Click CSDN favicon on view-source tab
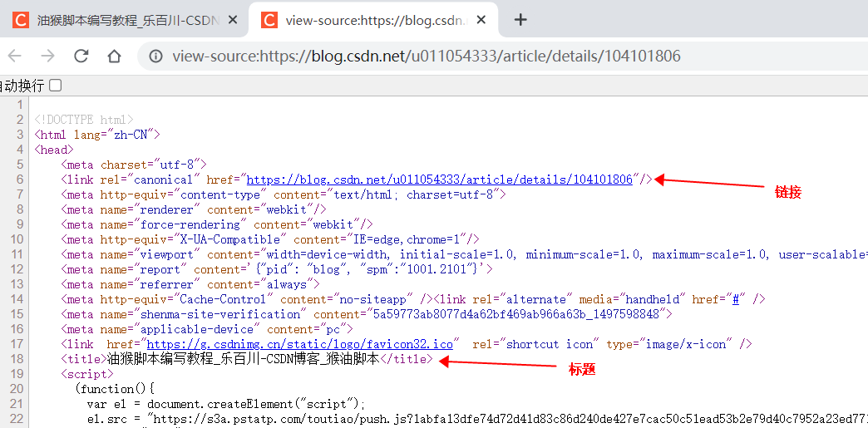The width and height of the screenshot is (868, 428). (x=269, y=21)
